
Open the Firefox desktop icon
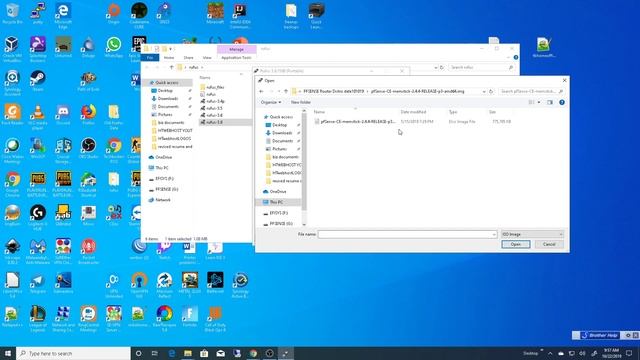coord(88,115)
